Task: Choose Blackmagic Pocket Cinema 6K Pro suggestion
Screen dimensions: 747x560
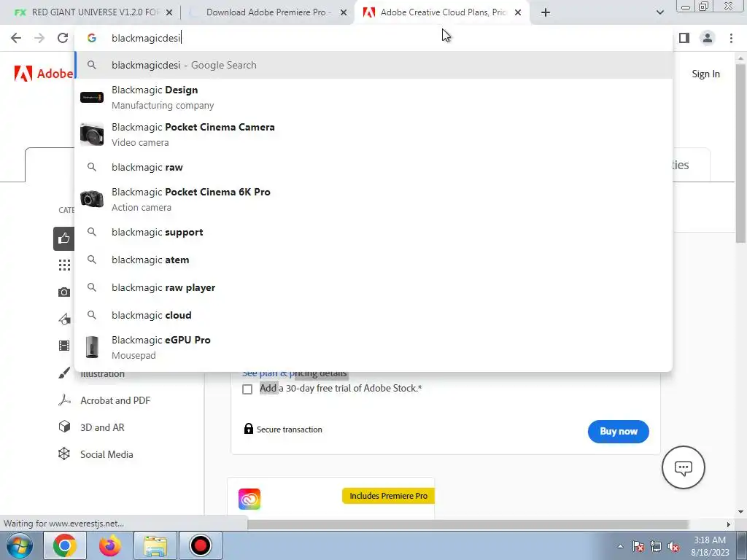Action: (x=373, y=199)
